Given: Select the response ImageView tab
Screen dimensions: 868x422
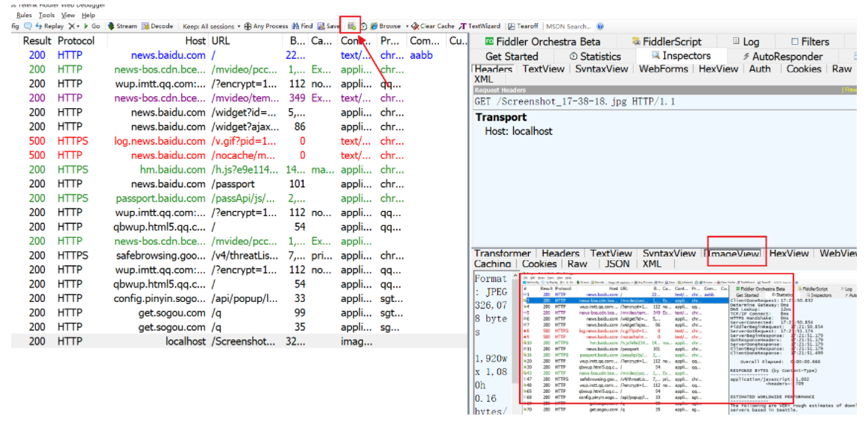Looking at the screenshot, I should pyautogui.click(x=734, y=253).
